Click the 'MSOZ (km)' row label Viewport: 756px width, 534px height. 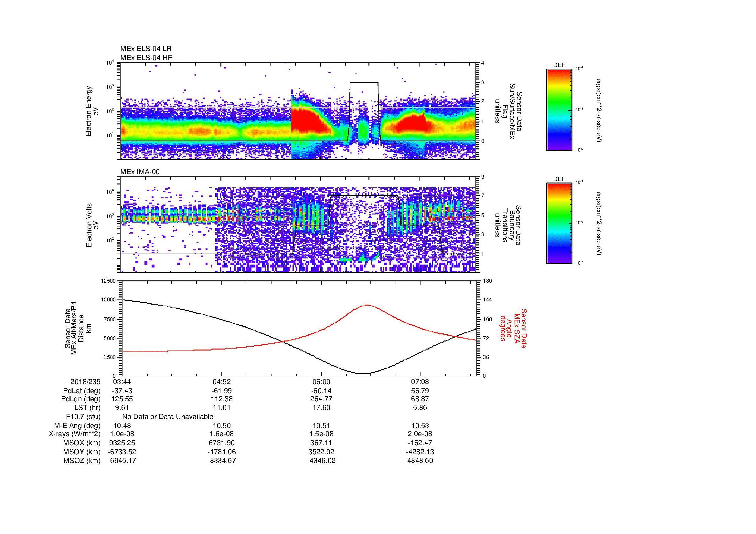82,461
